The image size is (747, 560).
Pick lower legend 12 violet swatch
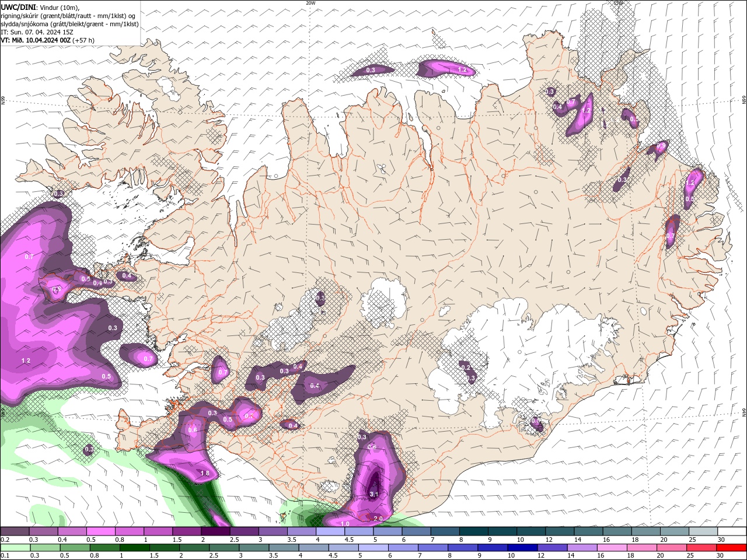(551, 548)
